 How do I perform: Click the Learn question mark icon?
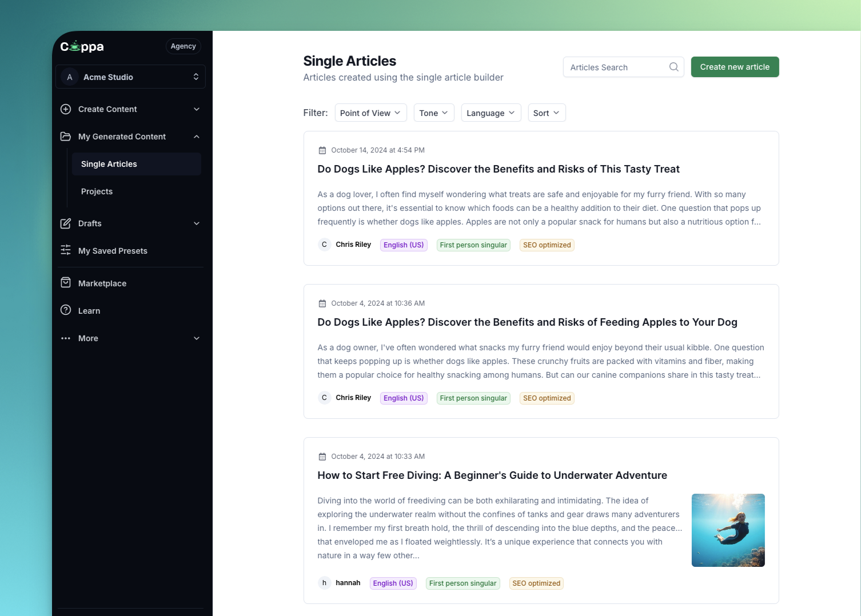(66, 310)
